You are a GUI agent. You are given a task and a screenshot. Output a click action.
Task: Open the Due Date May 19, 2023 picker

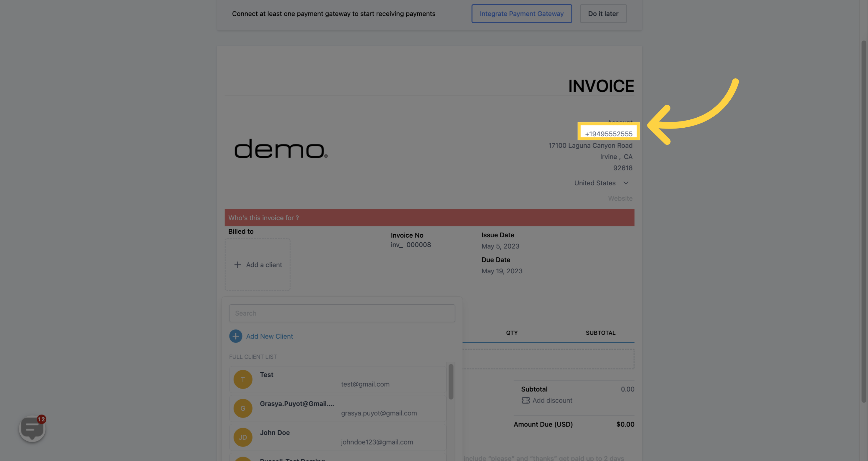coord(502,271)
